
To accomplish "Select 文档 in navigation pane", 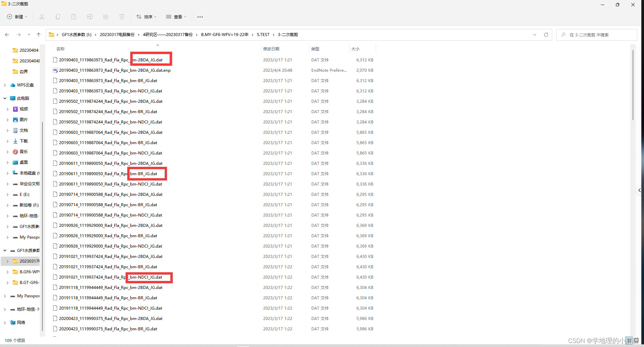I will tap(20, 130).
